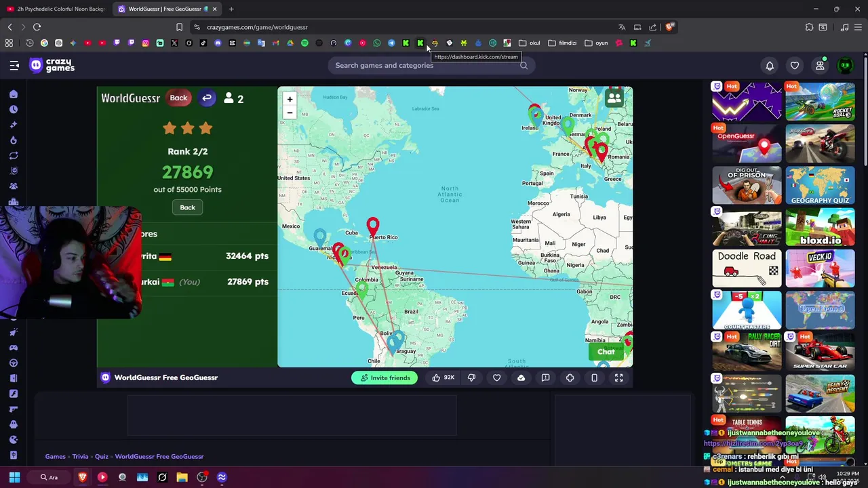This screenshot has width=868, height=488.
Task: Open Geography Quiz game thumbnail
Action: pos(820,185)
